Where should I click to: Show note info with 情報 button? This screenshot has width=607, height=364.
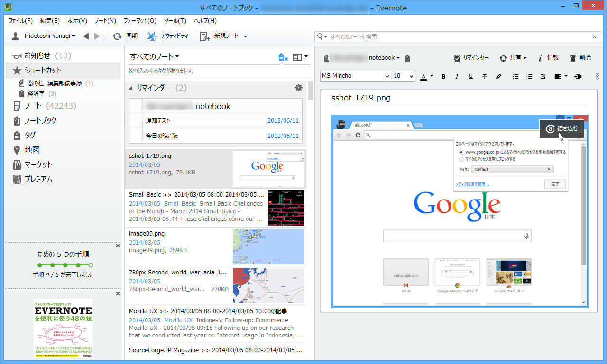548,58
